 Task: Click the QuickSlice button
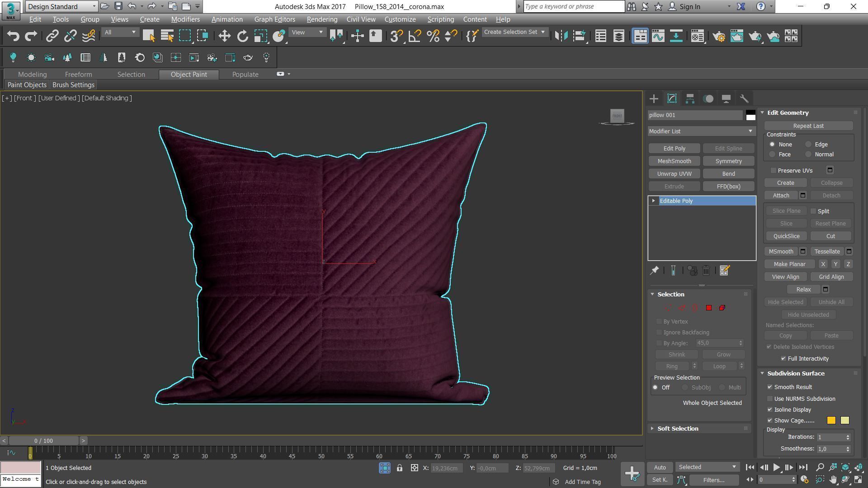[786, 236]
